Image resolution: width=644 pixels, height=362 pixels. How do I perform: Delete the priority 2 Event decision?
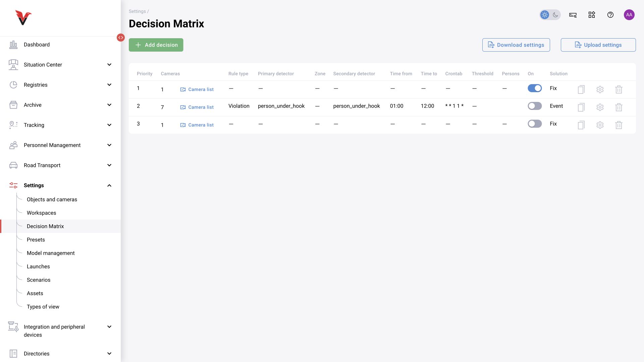[x=619, y=107]
